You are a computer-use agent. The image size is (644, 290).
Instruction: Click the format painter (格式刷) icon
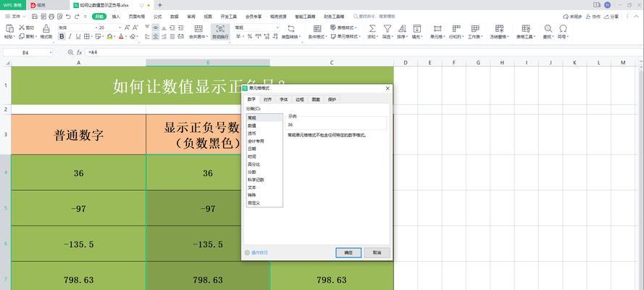(46, 29)
